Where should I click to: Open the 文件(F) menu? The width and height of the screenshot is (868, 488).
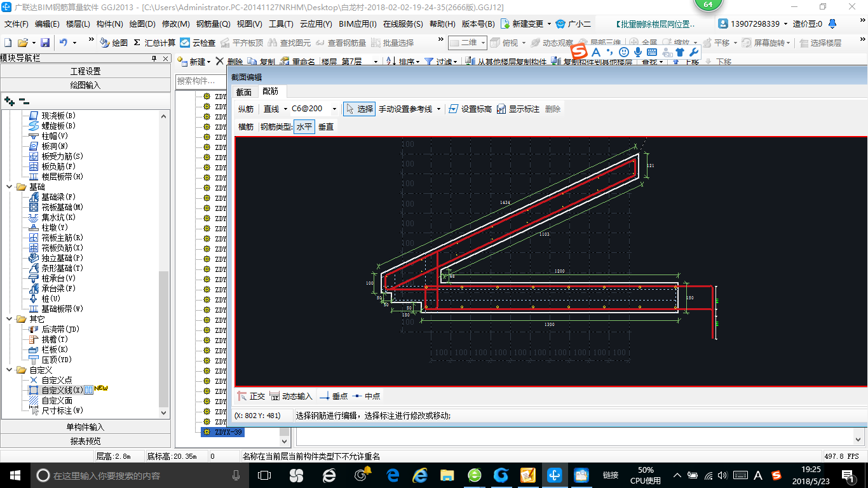pyautogui.click(x=17, y=24)
